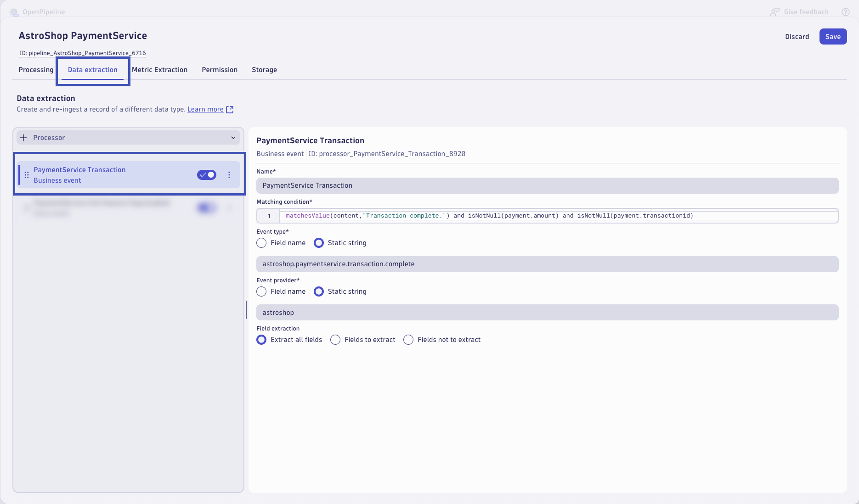Switch to the Data extraction tab
859x504 pixels.
93,70
